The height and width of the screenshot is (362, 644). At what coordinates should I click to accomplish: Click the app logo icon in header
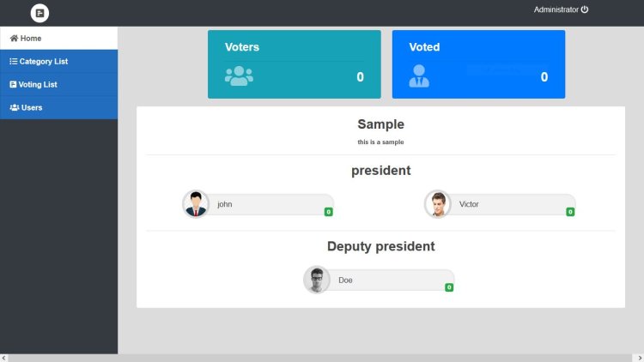click(x=39, y=13)
